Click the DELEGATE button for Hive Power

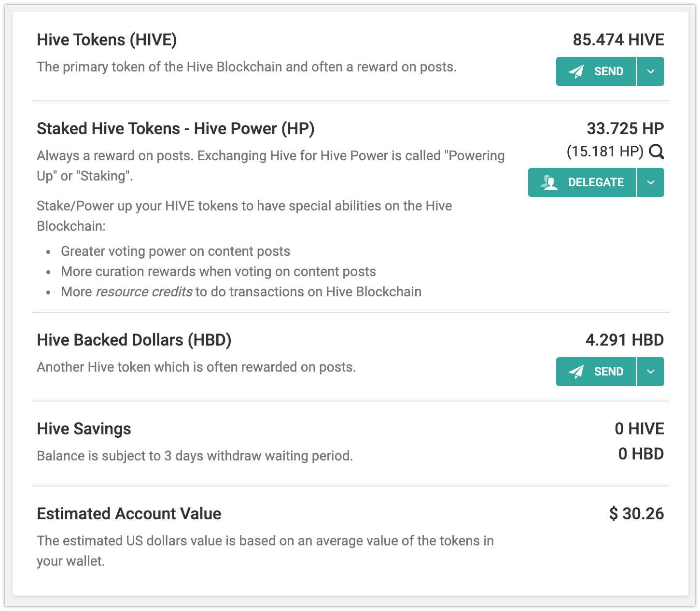pyautogui.click(x=582, y=182)
